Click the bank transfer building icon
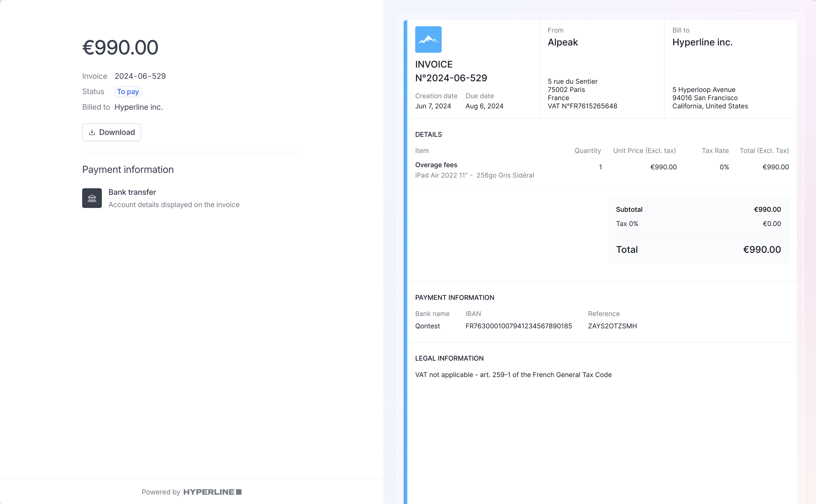This screenshot has height=504, width=816. (x=92, y=198)
